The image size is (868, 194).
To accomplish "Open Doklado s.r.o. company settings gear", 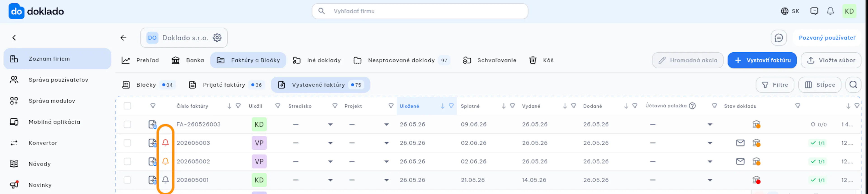I will coord(217,38).
